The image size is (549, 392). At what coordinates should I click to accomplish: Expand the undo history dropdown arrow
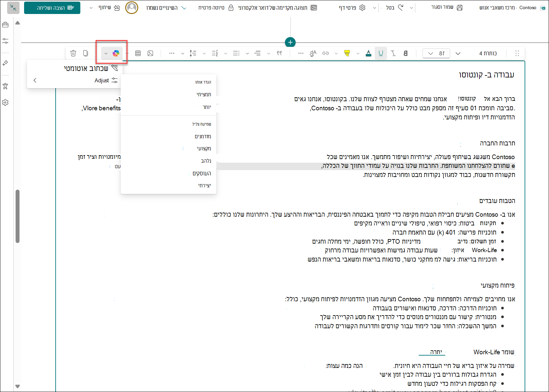point(412,8)
